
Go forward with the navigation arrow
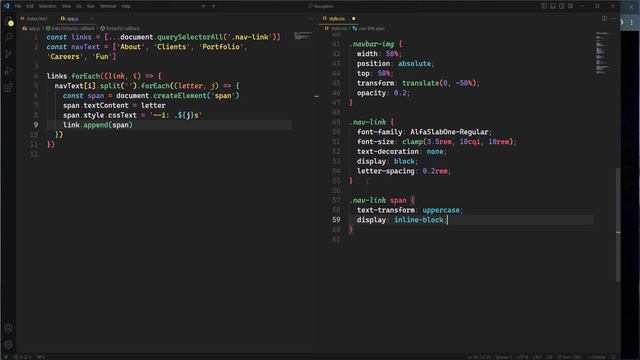click(213, 6)
